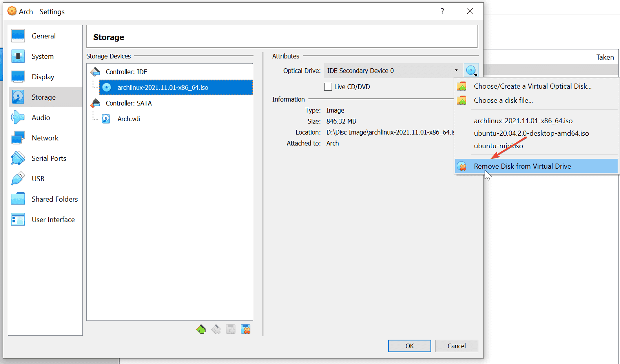The image size is (620, 364).
Task: Open the General settings category
Action: [x=46, y=36]
